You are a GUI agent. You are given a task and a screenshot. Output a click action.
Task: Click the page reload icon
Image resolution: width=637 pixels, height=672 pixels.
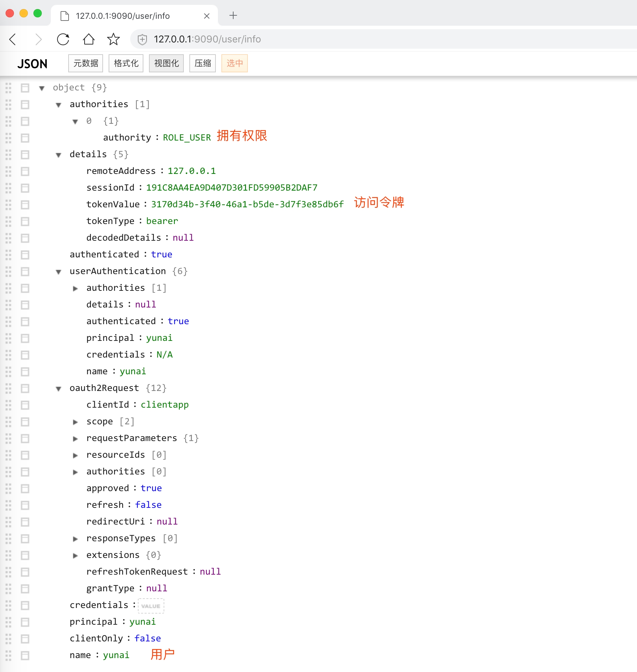(63, 39)
